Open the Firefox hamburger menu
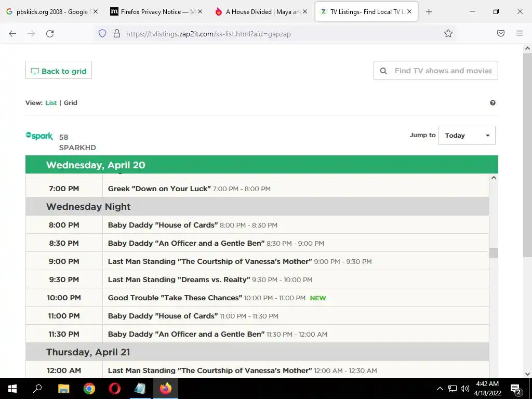 (520, 33)
